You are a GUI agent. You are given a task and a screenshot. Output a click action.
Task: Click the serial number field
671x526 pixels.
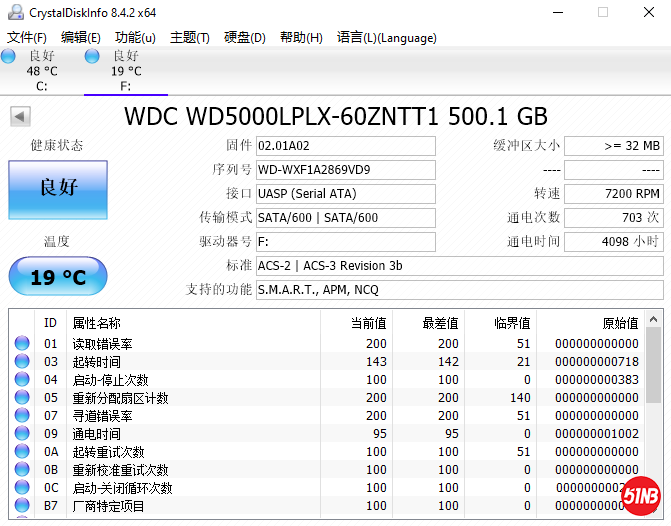[345, 170]
